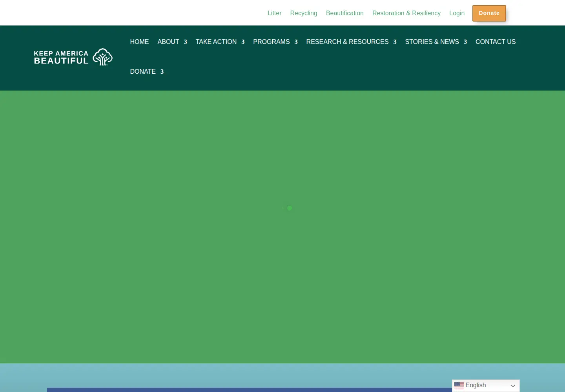This screenshot has height=392, width=565.
Task: Expand the Stories & News submenu arrow
Action: click(465, 42)
